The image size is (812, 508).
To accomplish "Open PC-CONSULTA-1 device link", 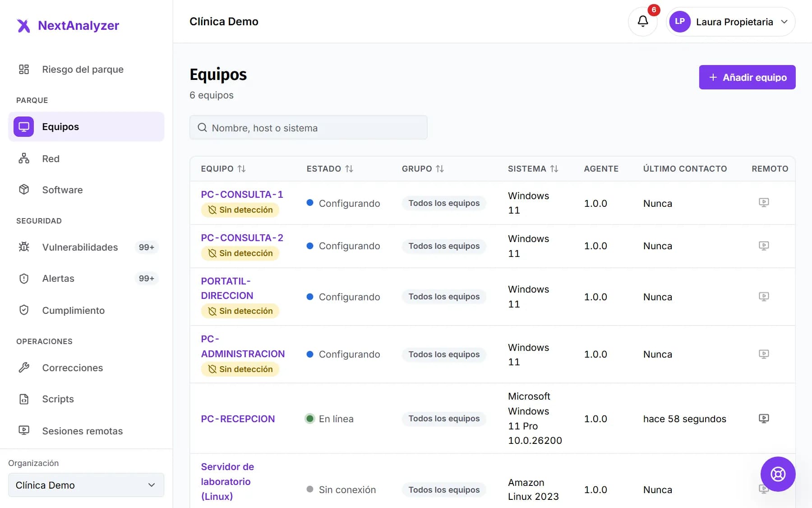I will (x=242, y=195).
